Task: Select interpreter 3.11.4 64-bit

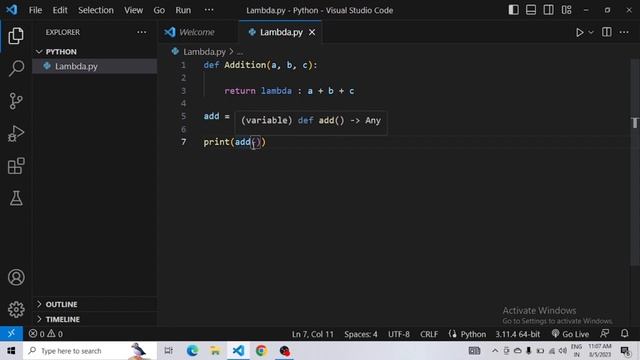Action: [x=518, y=334]
